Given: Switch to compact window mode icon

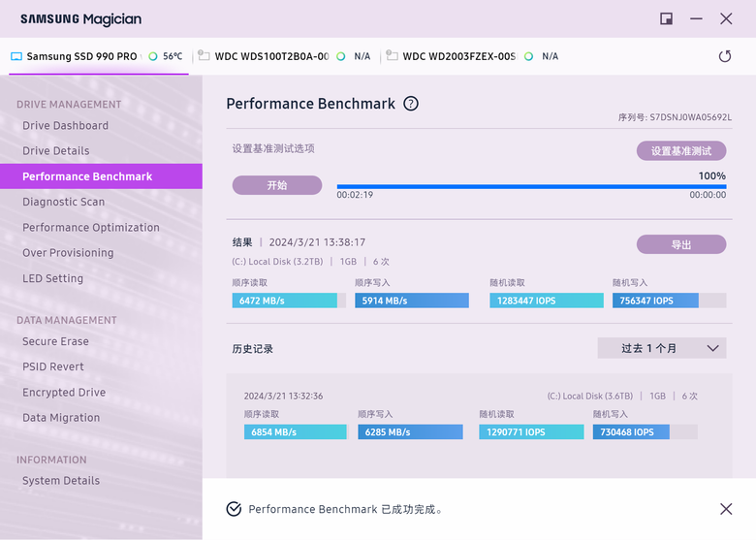Looking at the screenshot, I should coord(666,18).
